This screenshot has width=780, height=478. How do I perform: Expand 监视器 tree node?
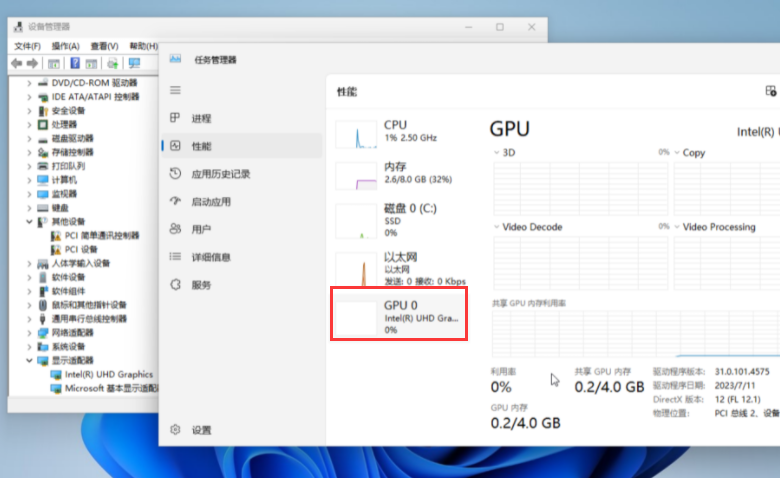pos(29,194)
